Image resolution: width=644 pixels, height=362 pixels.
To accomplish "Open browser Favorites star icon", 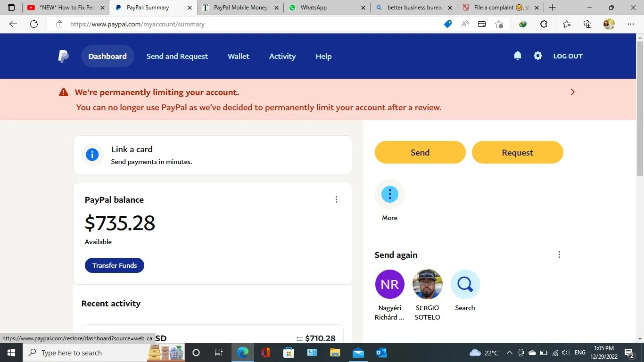I will 567,24.
